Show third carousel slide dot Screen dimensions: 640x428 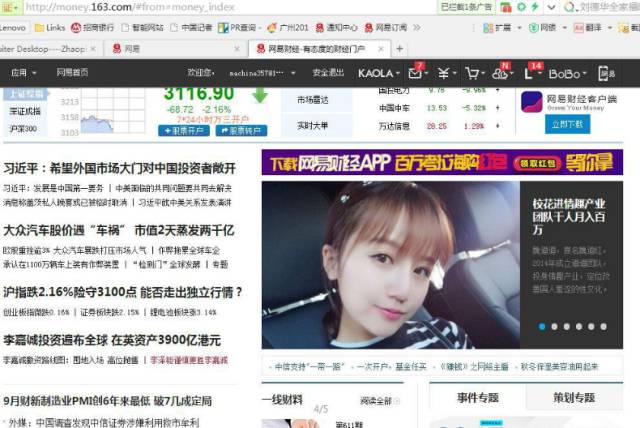coord(567,326)
